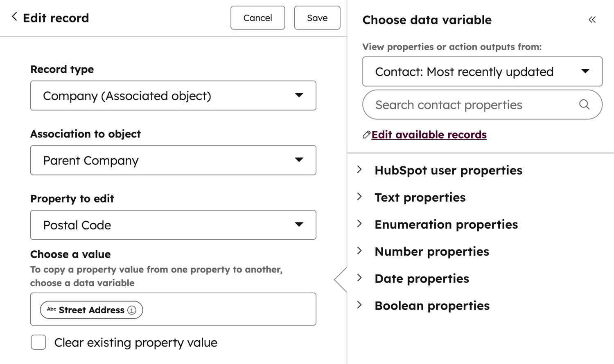Viewport: 614px width, 364px height.
Task: Click the Search contact properties field
Action: tap(471, 105)
